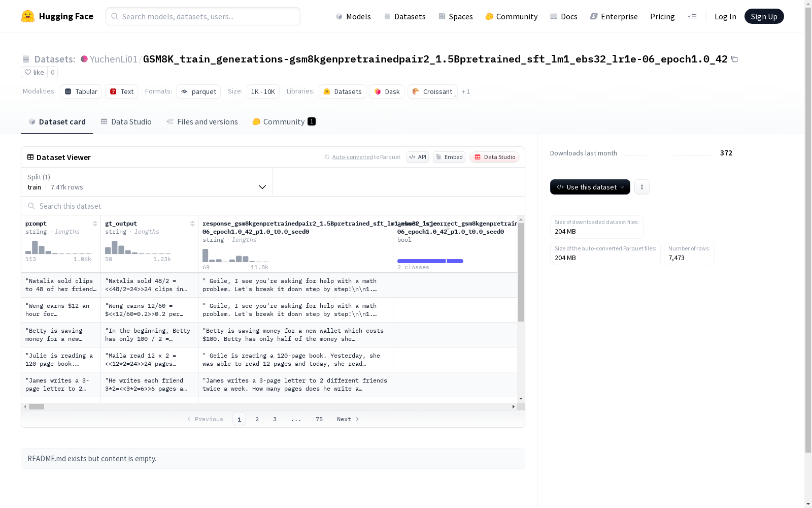Show the +1 more libraries
812x508 pixels.
pos(466,91)
